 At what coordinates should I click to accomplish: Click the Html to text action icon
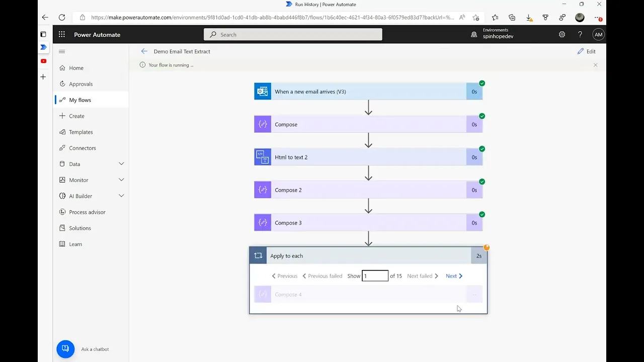(x=263, y=157)
